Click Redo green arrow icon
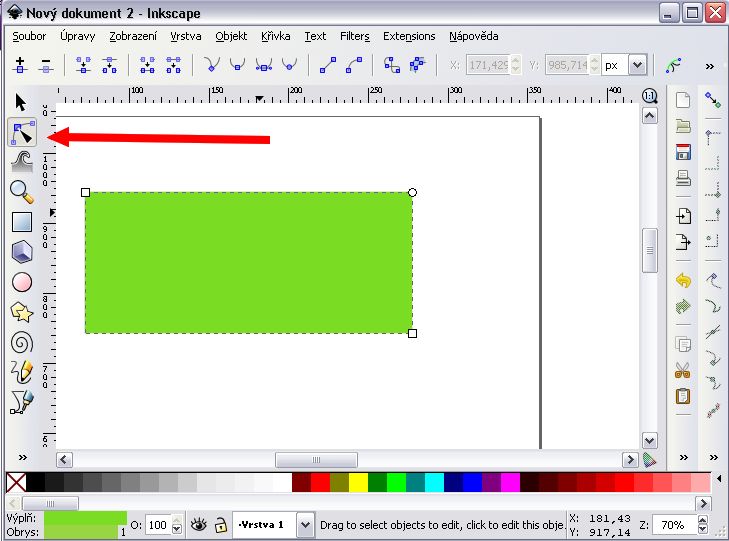 [x=683, y=307]
